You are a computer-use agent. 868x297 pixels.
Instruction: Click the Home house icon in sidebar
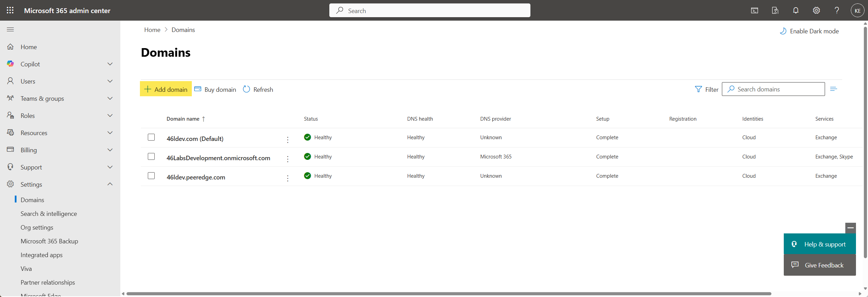(x=10, y=47)
